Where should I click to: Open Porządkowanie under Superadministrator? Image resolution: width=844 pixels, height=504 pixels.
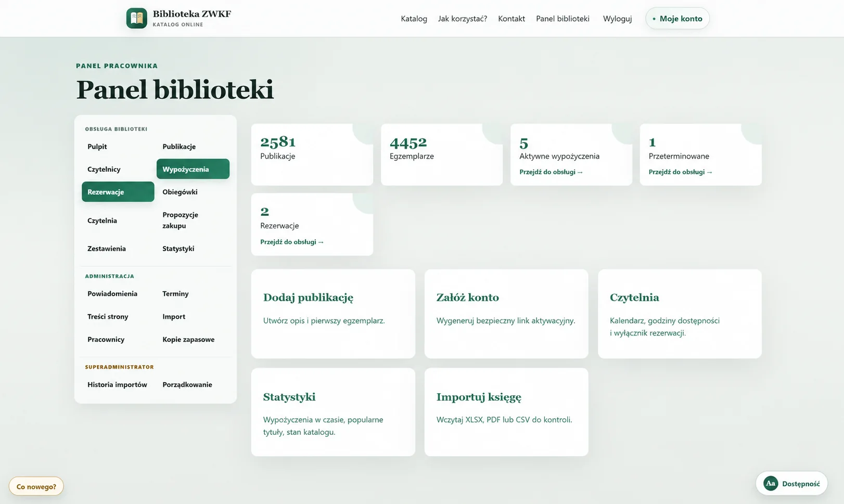(x=193, y=385)
